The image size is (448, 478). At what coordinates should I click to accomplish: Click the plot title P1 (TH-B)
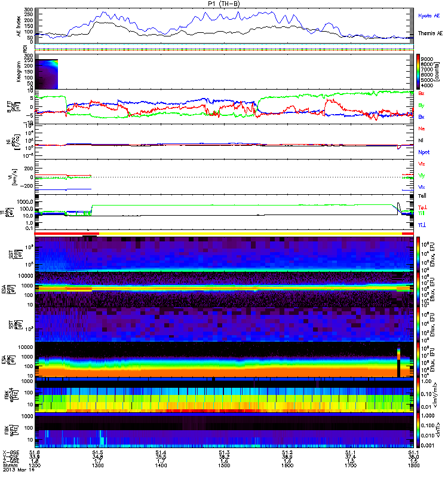223,4
